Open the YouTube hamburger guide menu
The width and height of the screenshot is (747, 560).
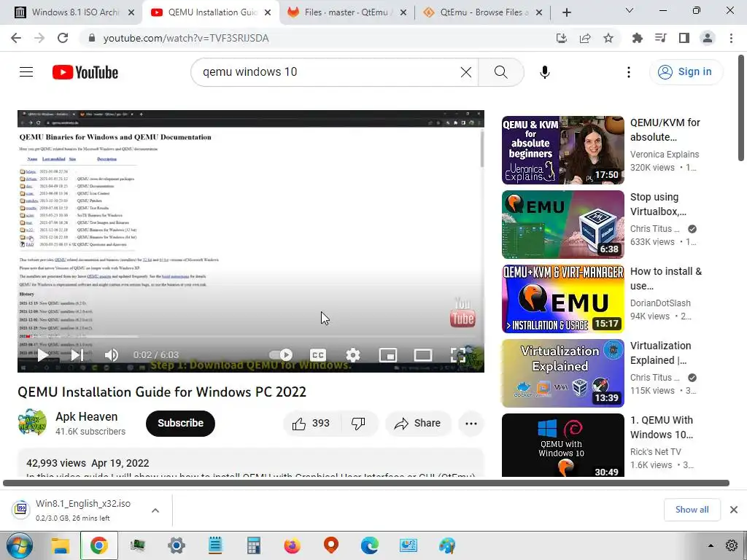(x=26, y=72)
